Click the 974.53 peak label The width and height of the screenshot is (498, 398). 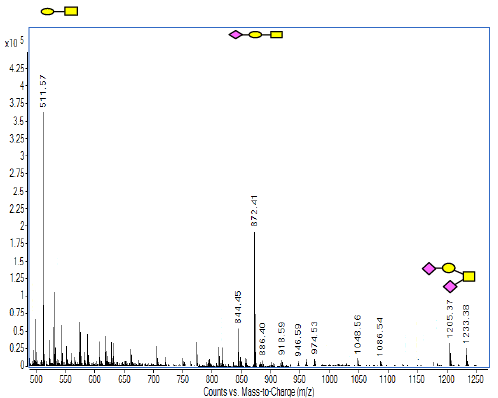(314, 338)
